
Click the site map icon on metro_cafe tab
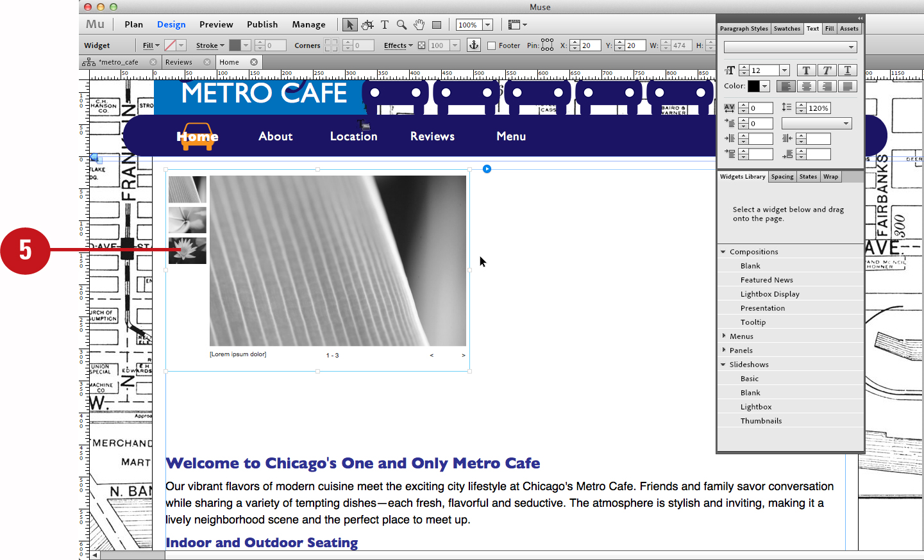88,62
